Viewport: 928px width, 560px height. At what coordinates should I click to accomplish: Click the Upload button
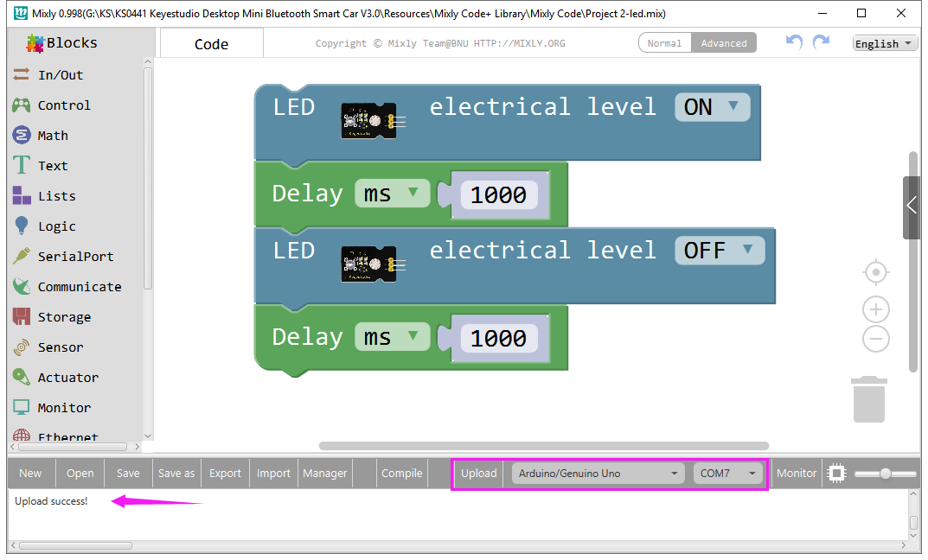(479, 473)
